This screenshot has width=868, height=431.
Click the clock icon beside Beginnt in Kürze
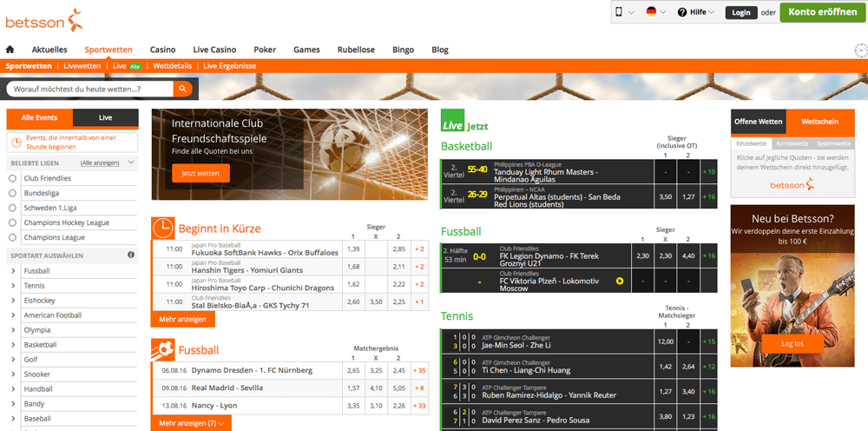tap(163, 229)
